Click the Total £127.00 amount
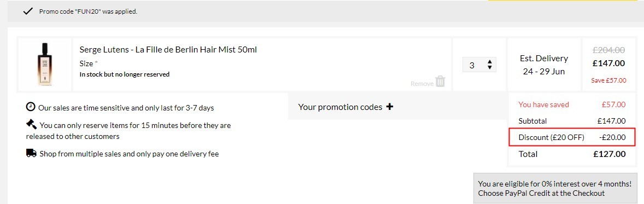 pos(610,154)
